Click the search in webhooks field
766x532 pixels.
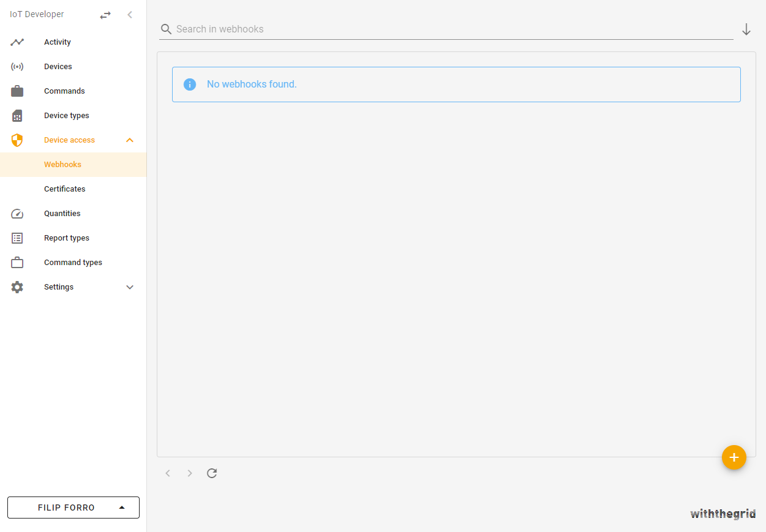367,29
